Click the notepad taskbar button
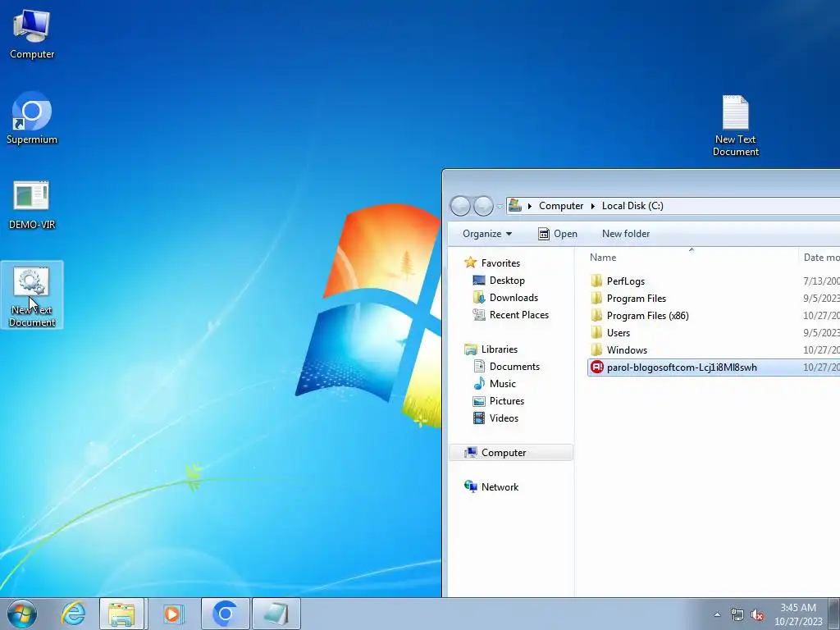 276,614
